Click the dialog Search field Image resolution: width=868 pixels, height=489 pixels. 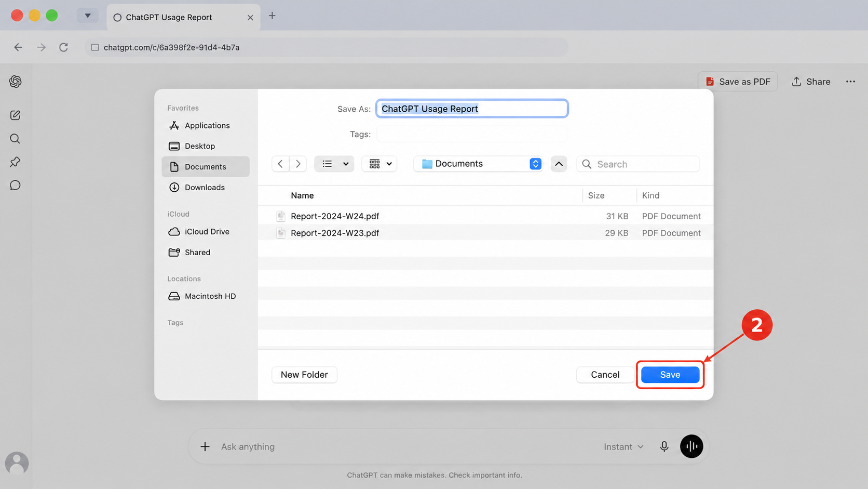638,164
